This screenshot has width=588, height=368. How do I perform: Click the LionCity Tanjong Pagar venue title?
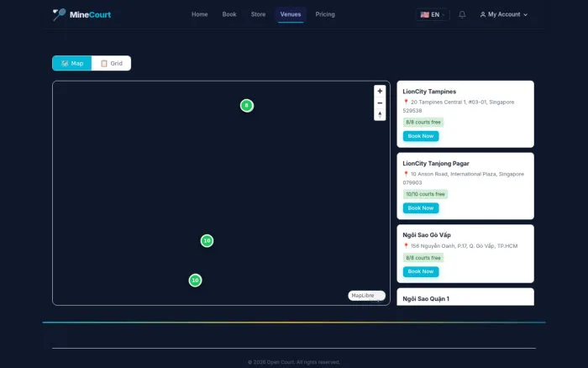coord(436,164)
